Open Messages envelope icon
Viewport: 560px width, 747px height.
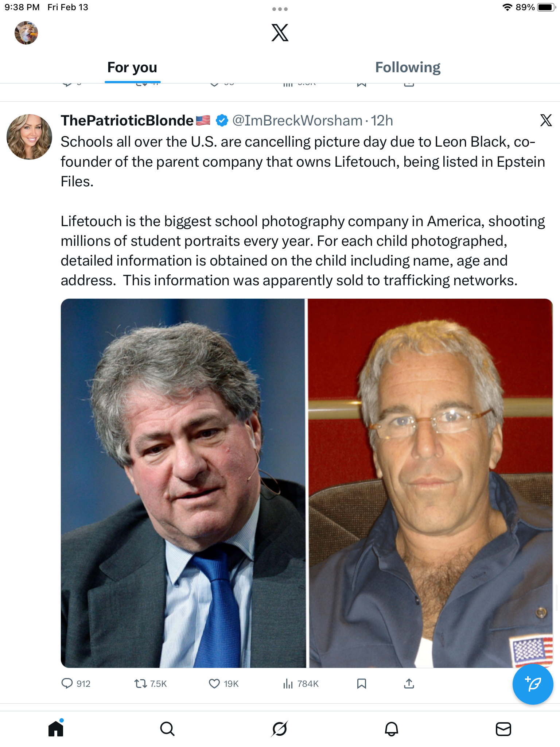[503, 729]
